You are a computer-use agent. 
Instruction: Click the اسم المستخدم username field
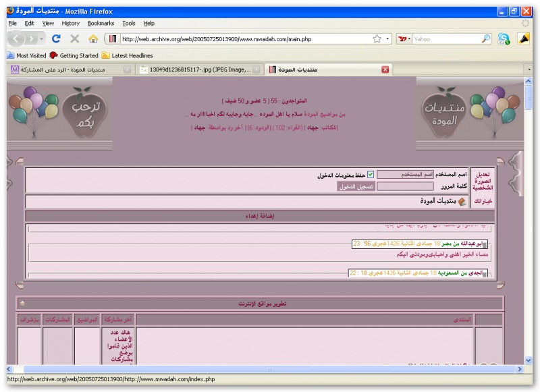point(405,175)
